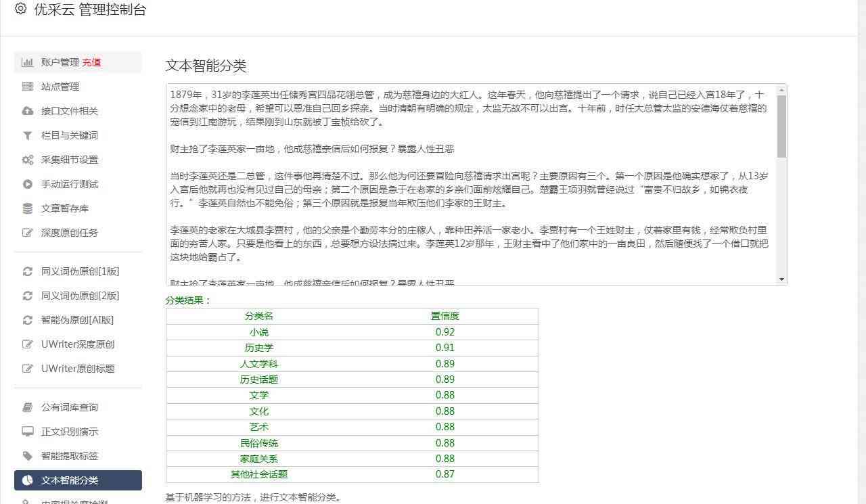Click the filter icon for 栏目与关键词
The image size is (866, 504).
click(x=27, y=135)
